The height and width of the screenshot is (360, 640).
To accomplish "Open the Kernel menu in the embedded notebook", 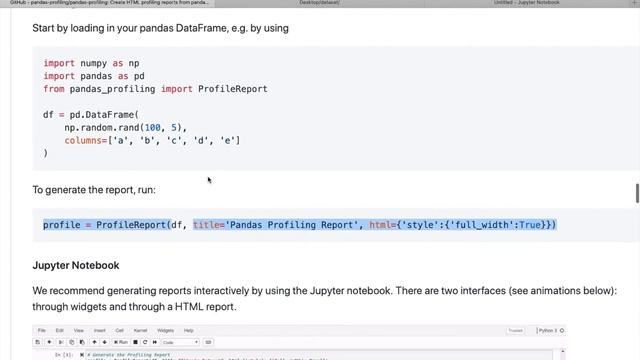I will pos(140,330).
